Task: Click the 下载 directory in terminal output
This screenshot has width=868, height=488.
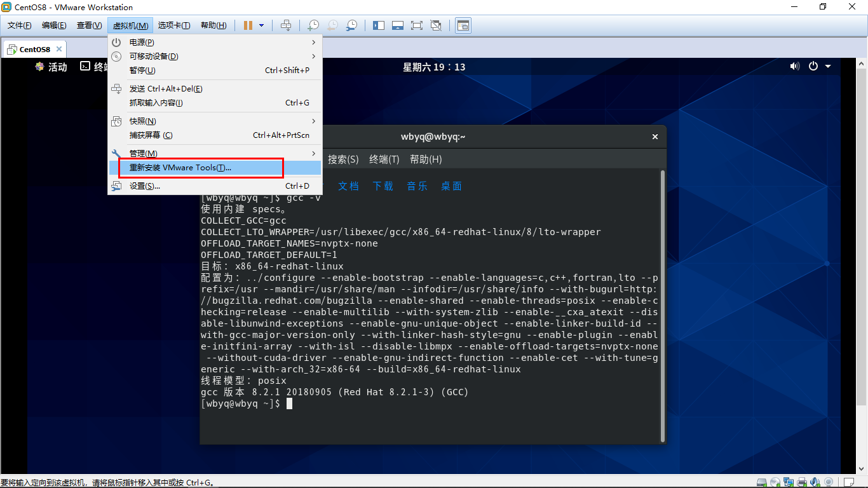Action: [x=383, y=186]
